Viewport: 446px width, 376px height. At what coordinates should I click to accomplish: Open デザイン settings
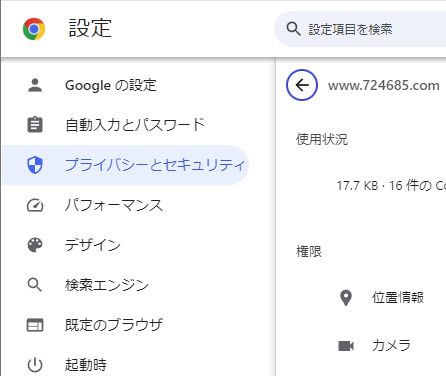point(93,245)
